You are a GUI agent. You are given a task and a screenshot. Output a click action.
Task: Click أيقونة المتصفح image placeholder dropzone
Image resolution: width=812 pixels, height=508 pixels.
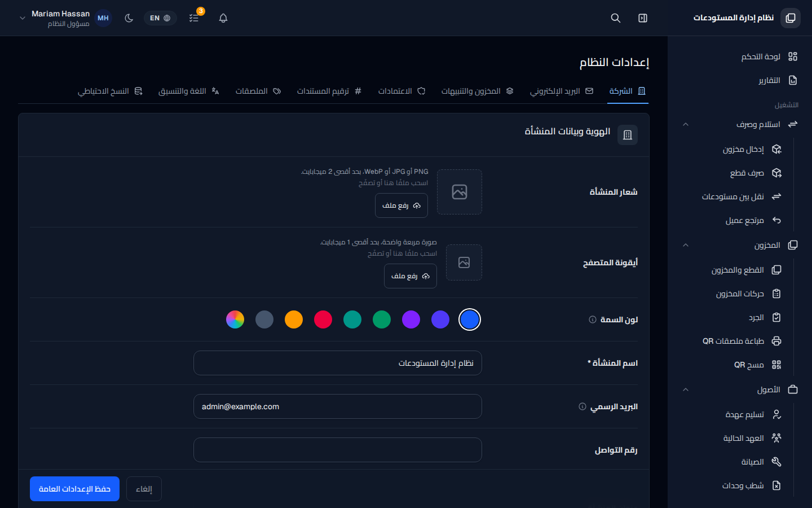coord(464,262)
